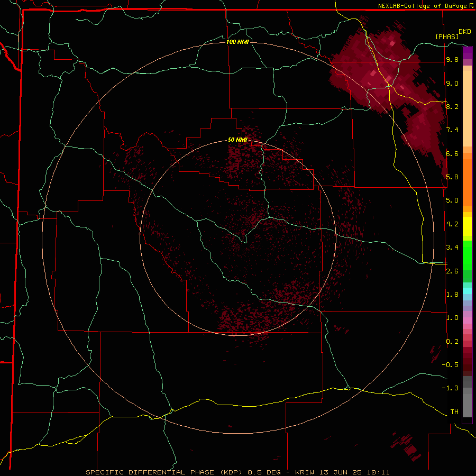Viewport: 476px width, 476px height.
Task: Select the 5.8 scale value
Action: tap(452, 177)
